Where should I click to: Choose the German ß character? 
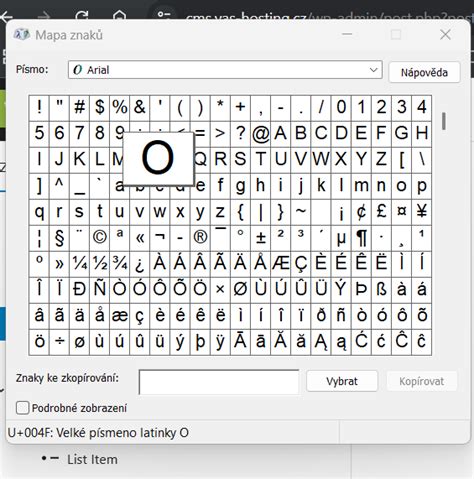point(381,290)
